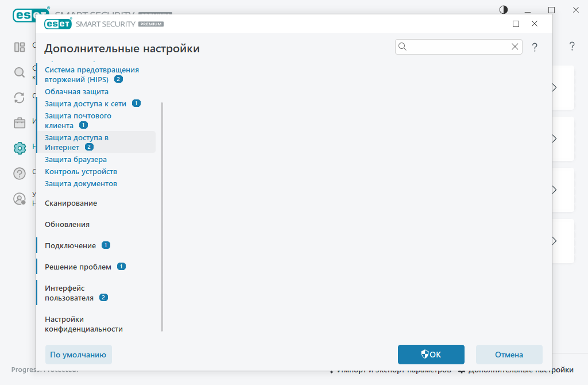Toggle the contrast theme icon in main window title bar

pos(504,10)
